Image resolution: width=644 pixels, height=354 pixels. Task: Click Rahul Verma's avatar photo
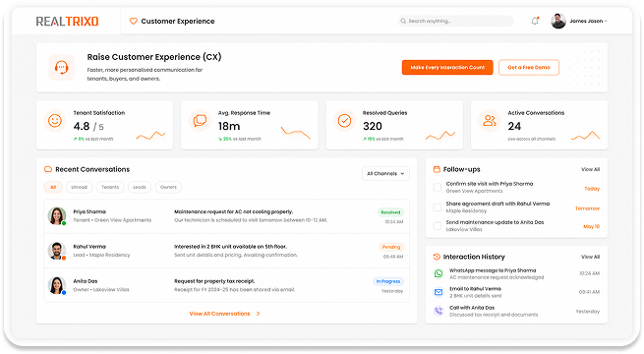pos(57,251)
